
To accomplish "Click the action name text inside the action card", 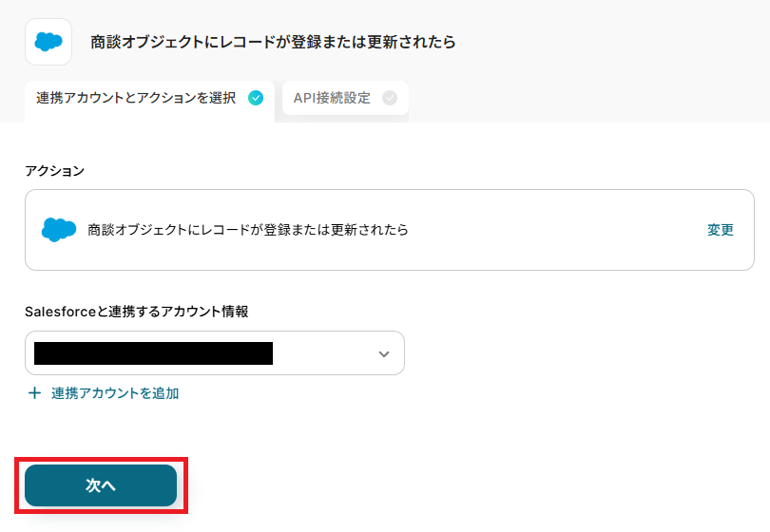I will (x=248, y=230).
